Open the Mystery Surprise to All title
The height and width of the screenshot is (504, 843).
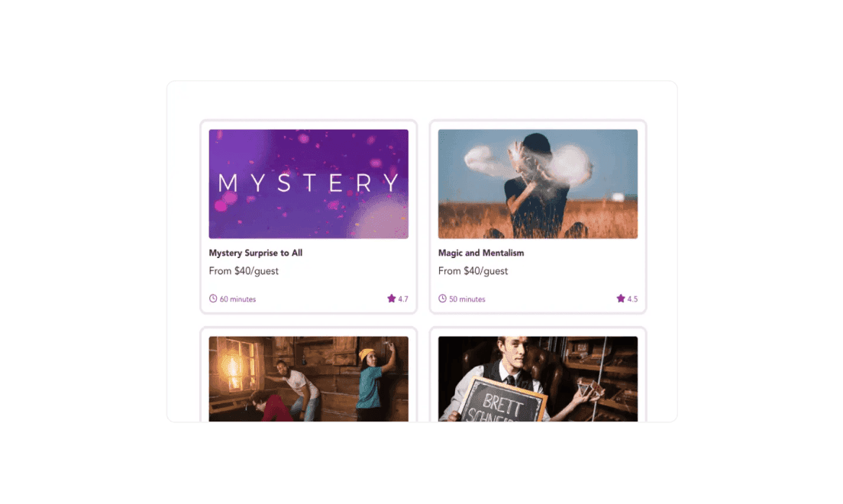pos(255,253)
